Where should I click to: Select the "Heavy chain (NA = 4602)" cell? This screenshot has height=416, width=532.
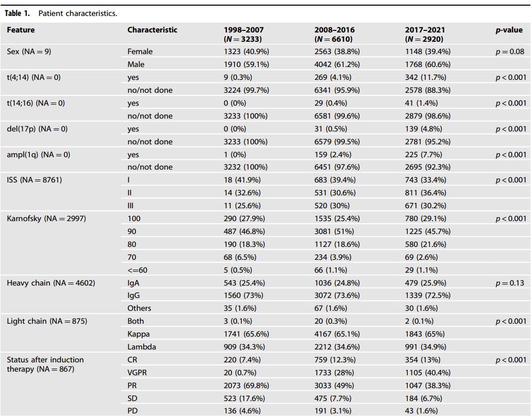coord(51,282)
